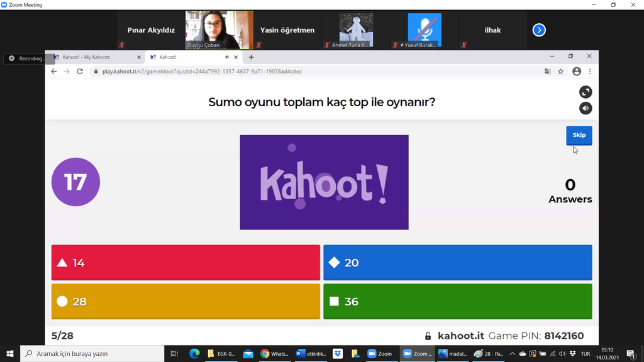Image resolution: width=644 pixels, height=362 pixels.
Task: Select the yellow answer 28
Action: 186,301
